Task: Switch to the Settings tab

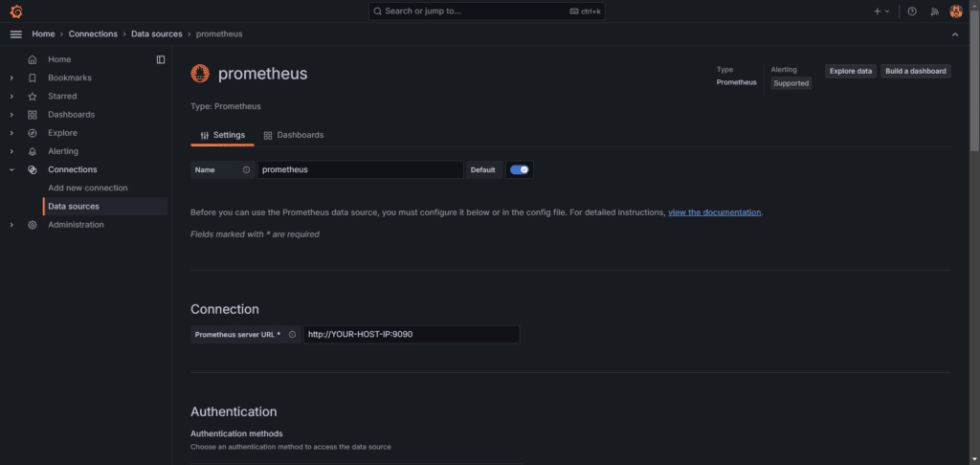Action: [222, 135]
